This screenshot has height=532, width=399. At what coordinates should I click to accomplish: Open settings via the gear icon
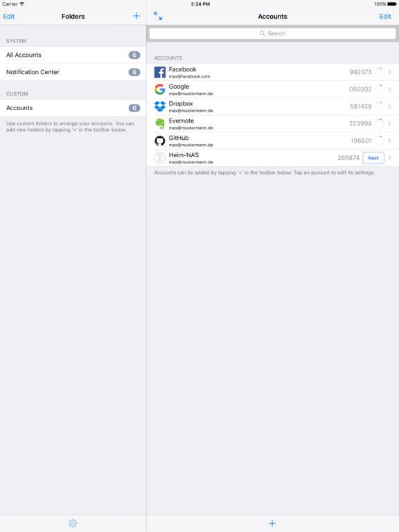[x=73, y=523]
